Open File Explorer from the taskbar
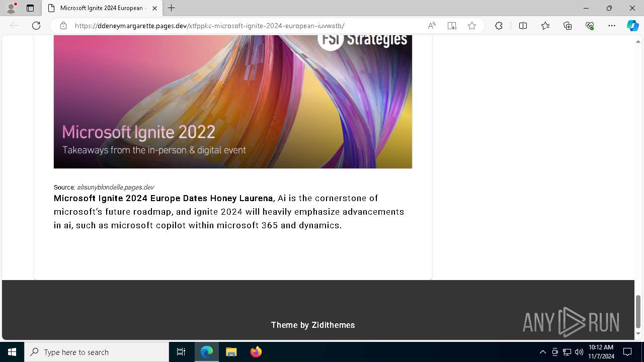This screenshot has height=362, width=644. 231,352
